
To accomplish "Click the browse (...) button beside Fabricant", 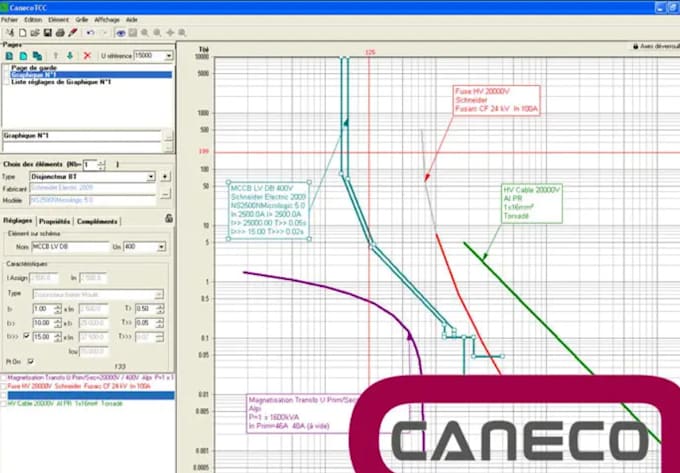I will point(165,194).
